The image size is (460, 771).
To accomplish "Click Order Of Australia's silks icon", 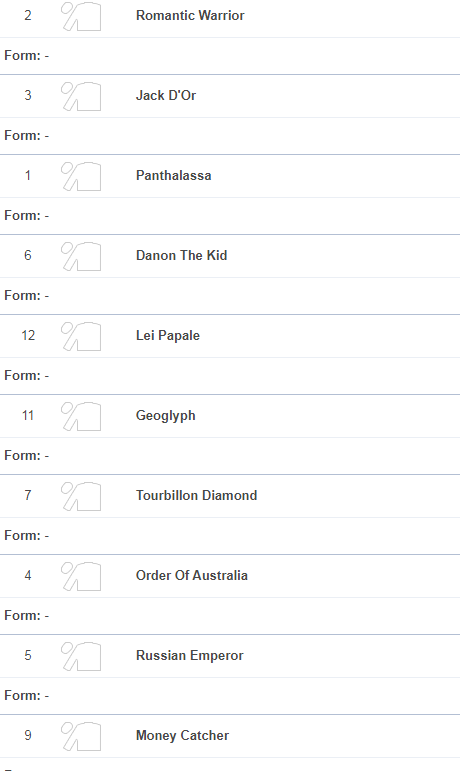I will [81, 576].
